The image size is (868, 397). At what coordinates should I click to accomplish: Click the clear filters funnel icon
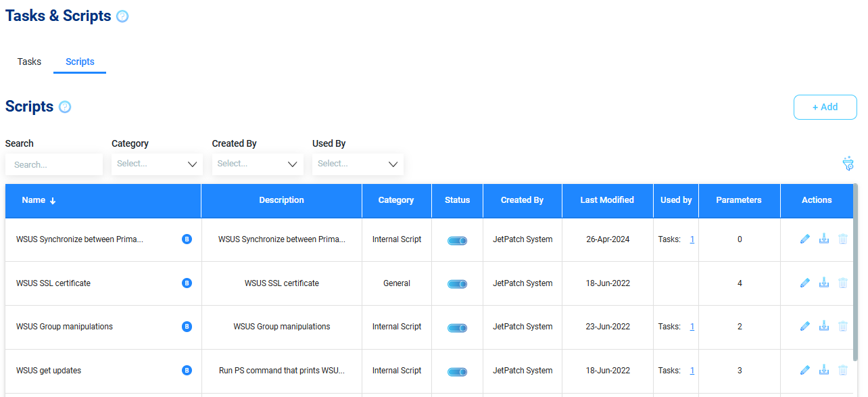coord(848,164)
